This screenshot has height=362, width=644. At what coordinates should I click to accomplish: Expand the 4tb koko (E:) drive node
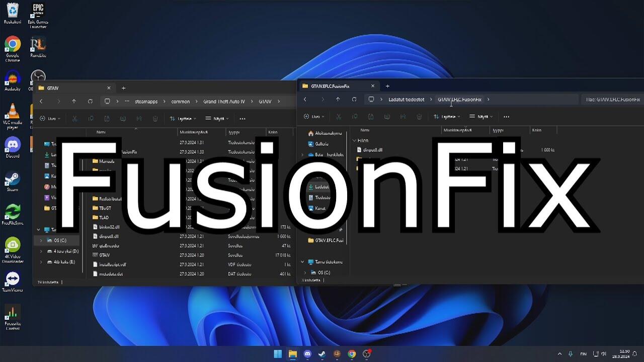pyautogui.click(x=41, y=262)
